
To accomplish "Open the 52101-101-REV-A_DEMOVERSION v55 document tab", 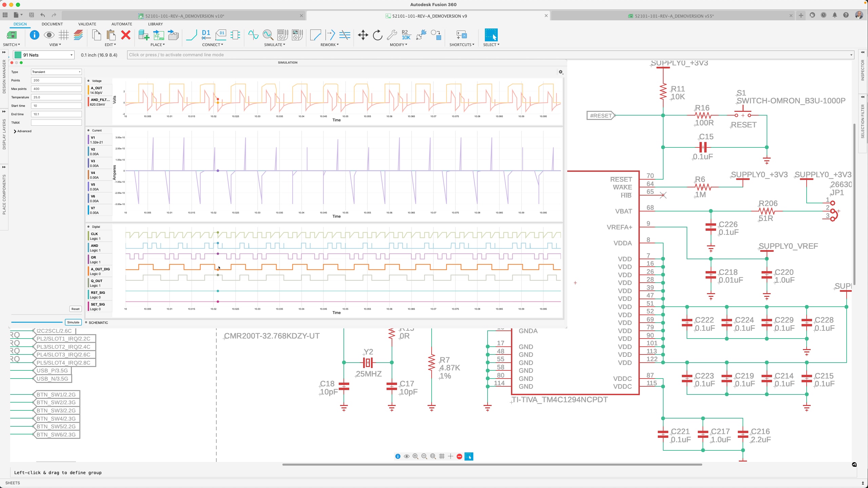I will [678, 16].
